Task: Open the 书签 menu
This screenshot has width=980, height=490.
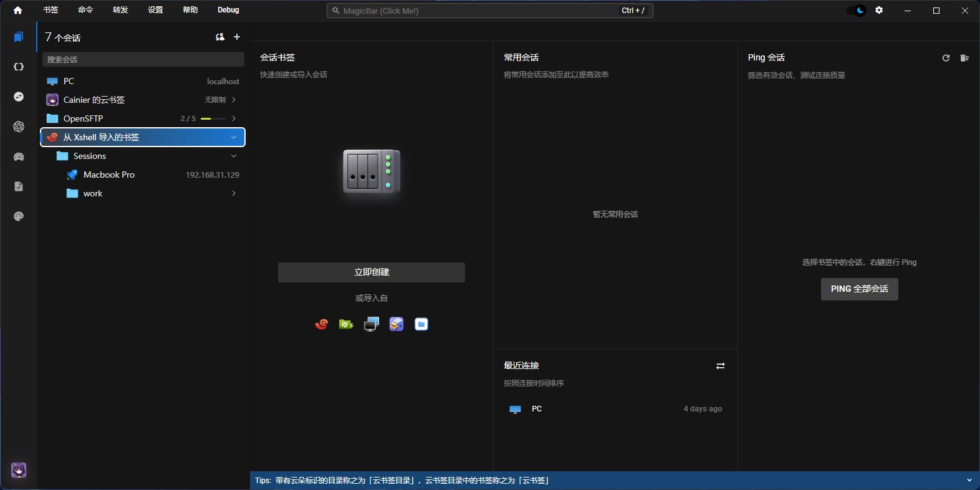Action: coord(50,10)
